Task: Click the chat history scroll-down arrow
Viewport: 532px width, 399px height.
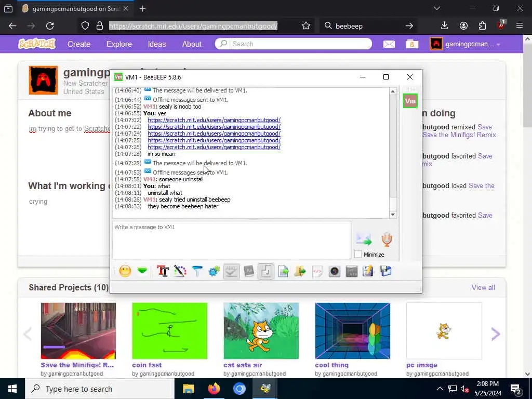Action: (x=393, y=215)
